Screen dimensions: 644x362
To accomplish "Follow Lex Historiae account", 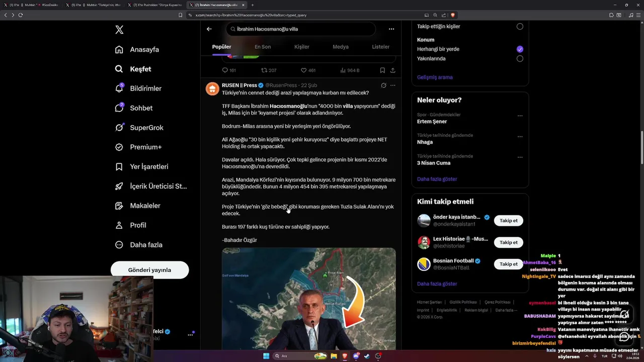I will click(x=508, y=242).
